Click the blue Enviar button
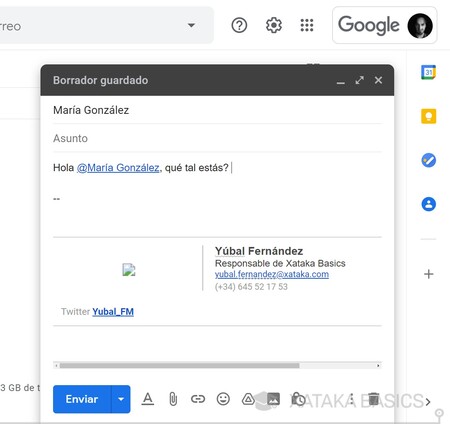The image size is (450, 424). [x=82, y=399]
